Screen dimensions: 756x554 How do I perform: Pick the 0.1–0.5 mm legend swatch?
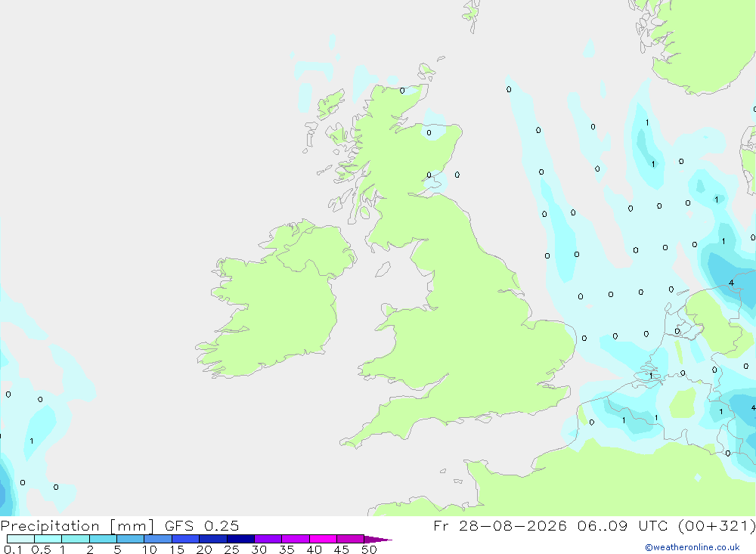point(20,539)
